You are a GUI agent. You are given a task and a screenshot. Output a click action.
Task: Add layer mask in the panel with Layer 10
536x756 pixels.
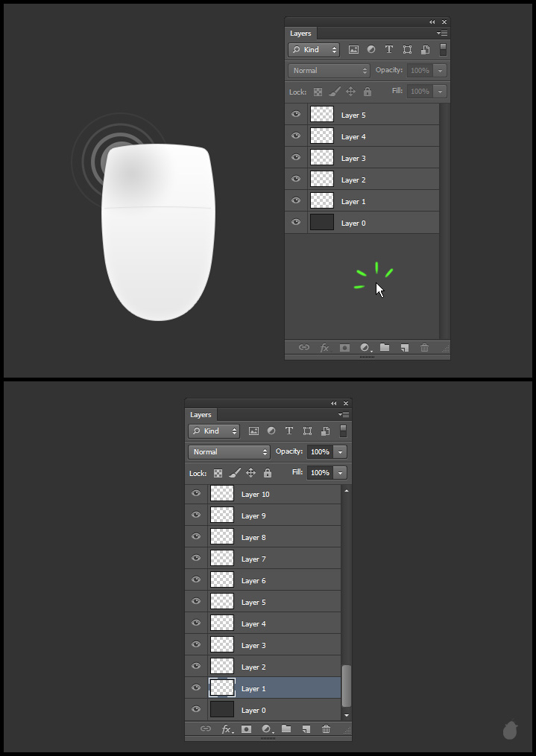[x=246, y=729]
